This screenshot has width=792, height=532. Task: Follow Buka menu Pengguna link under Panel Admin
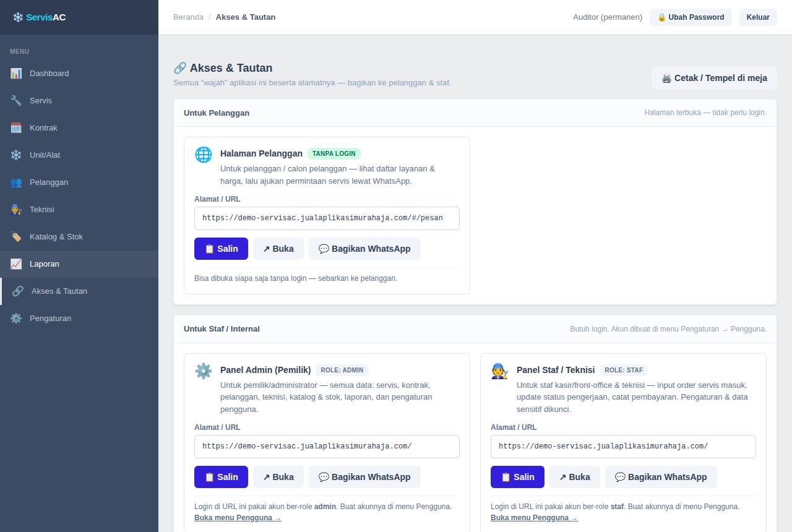(x=238, y=518)
